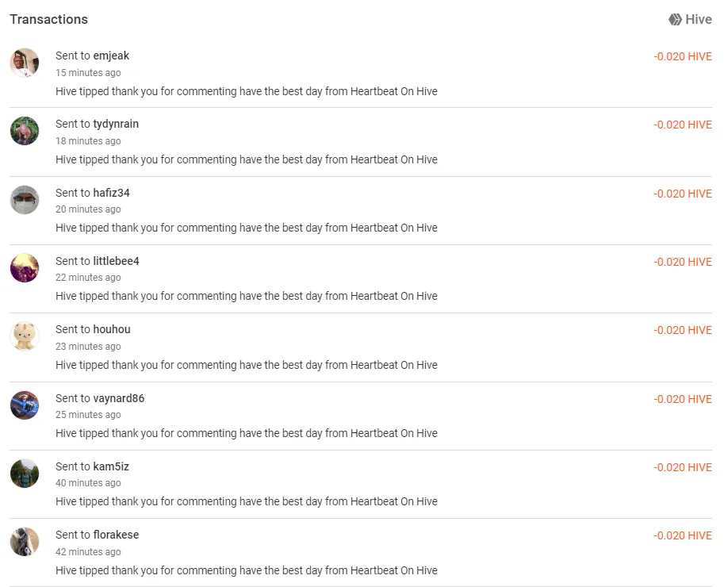Click the -0.020 HIVE amount for emjeak
Viewport: 728px width, 587px height.
point(683,56)
